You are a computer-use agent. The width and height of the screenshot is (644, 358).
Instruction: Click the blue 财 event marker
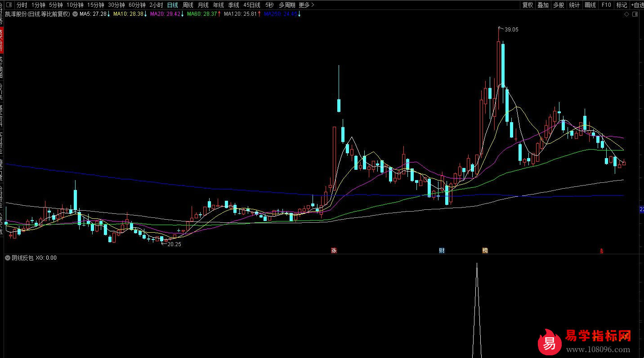click(x=442, y=251)
